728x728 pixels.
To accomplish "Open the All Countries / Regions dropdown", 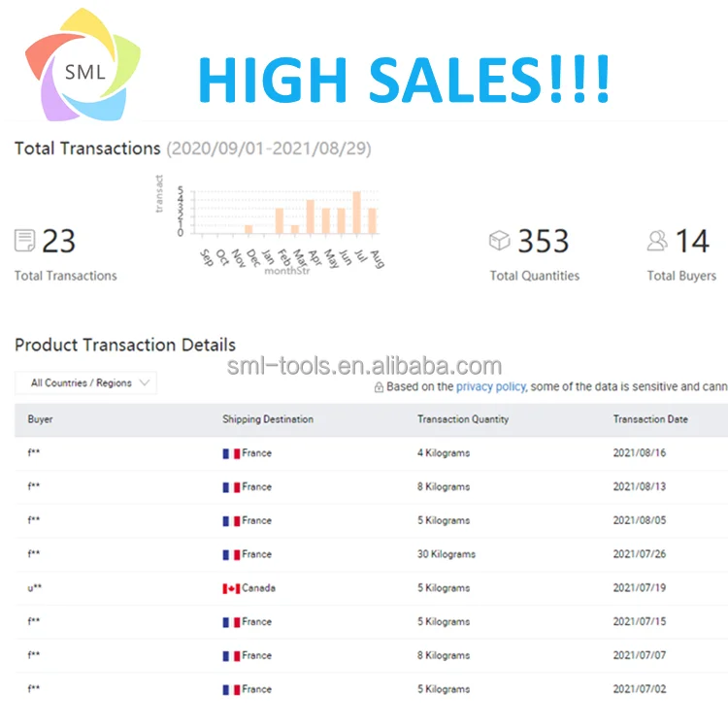I will pos(86,383).
